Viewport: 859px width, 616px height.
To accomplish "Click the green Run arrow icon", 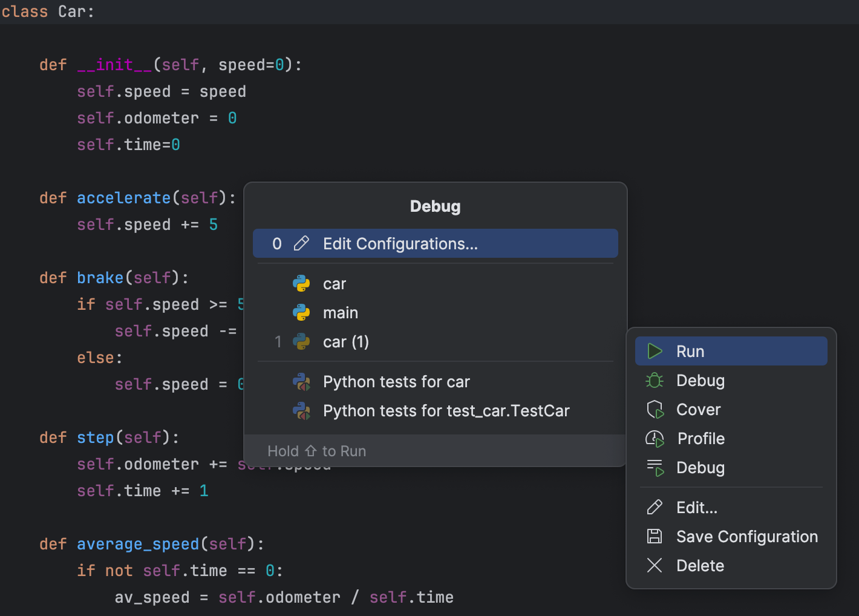I will [x=655, y=350].
